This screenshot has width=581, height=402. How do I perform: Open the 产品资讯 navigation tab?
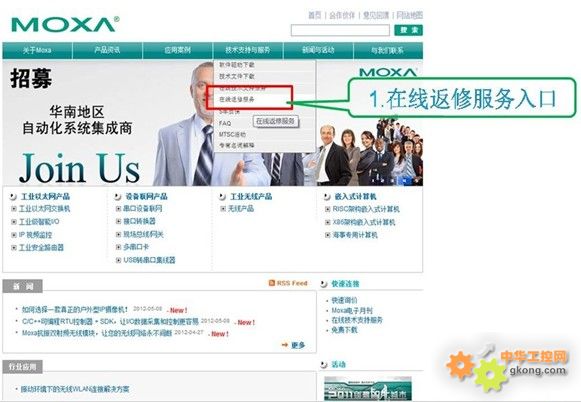(107, 50)
